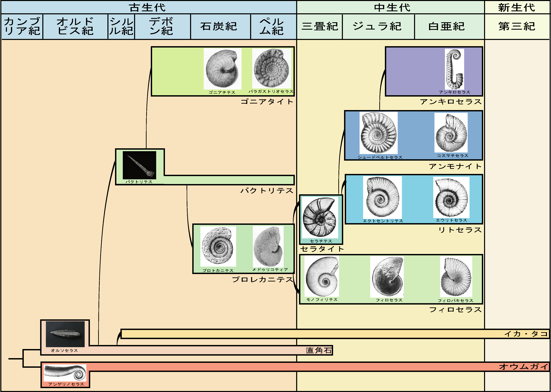Click the パラガストリオセラス shell image

272,68
